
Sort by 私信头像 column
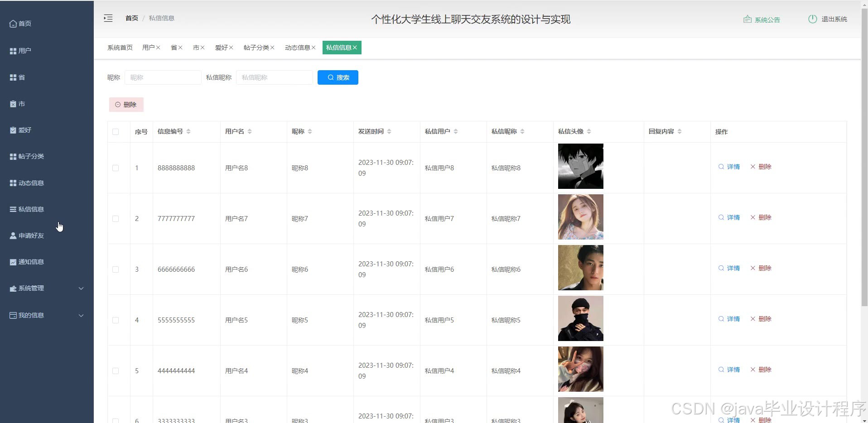coord(589,131)
